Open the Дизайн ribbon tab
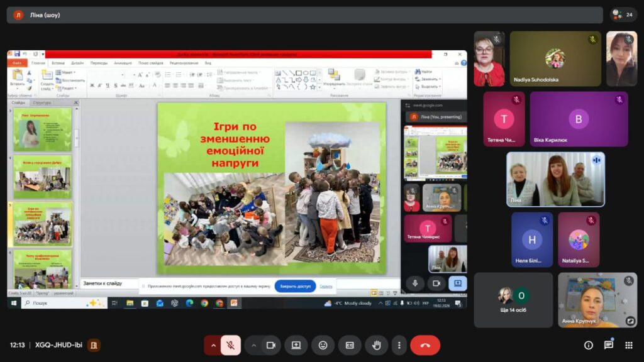The image size is (644, 362). pyautogui.click(x=77, y=63)
